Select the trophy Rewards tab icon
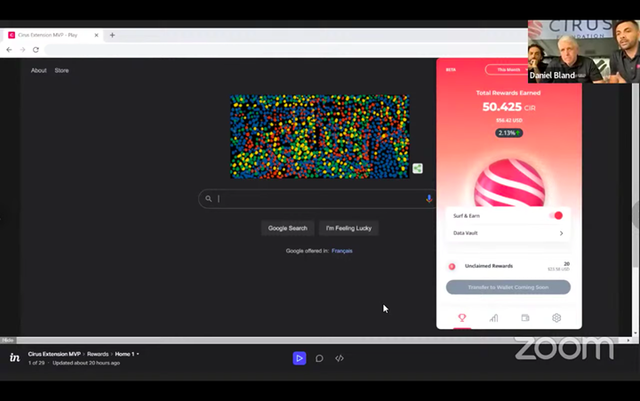 [x=462, y=318]
